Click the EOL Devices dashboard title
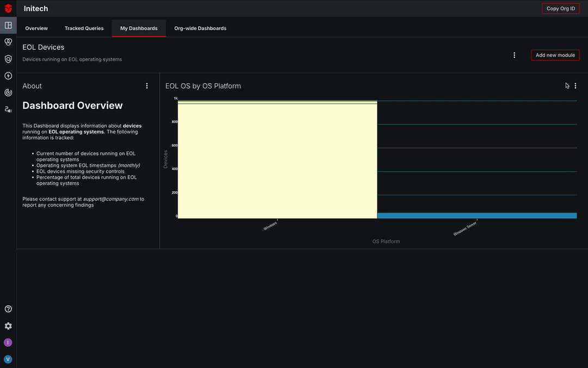Viewport: 588px width, 368px height. coord(43,47)
